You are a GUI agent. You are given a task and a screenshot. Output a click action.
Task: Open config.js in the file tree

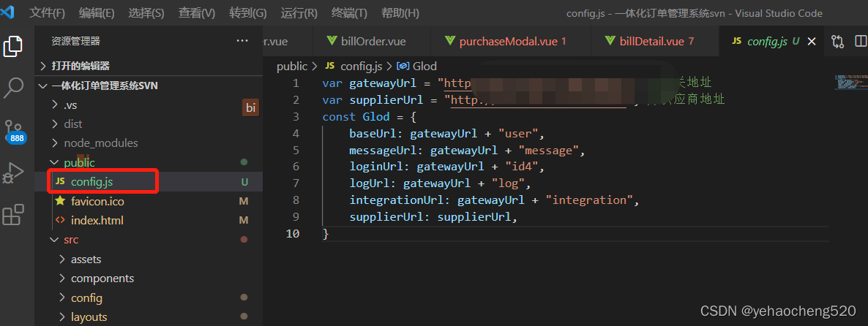click(149, 182)
